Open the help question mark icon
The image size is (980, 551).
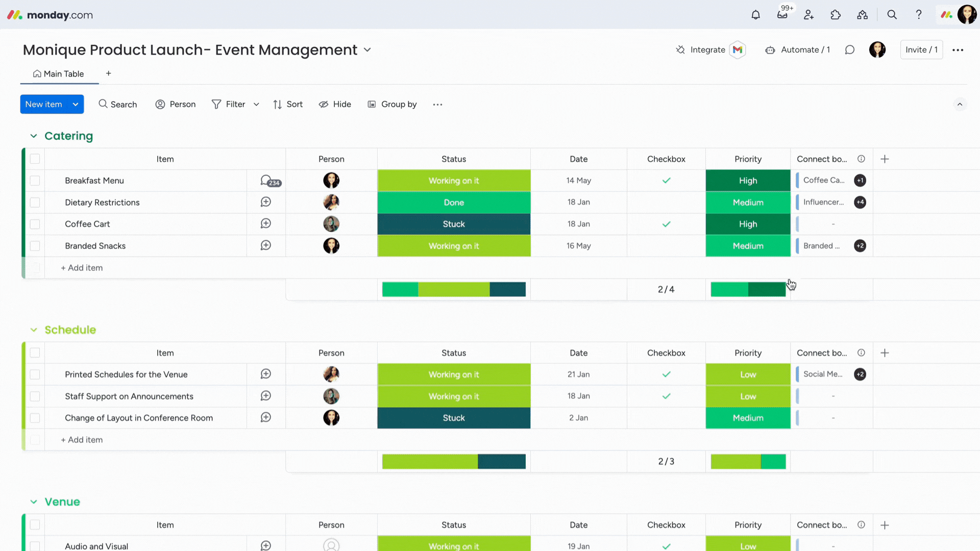[x=918, y=15]
